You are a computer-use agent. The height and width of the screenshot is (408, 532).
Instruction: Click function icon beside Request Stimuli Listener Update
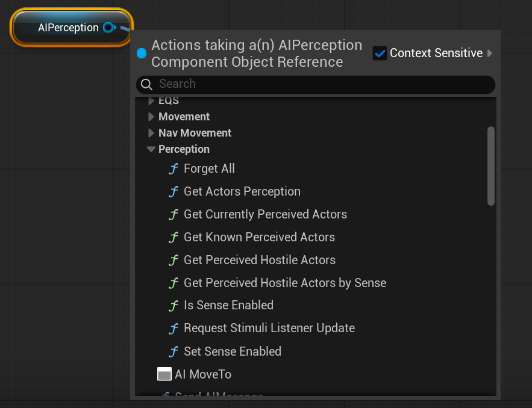click(174, 328)
